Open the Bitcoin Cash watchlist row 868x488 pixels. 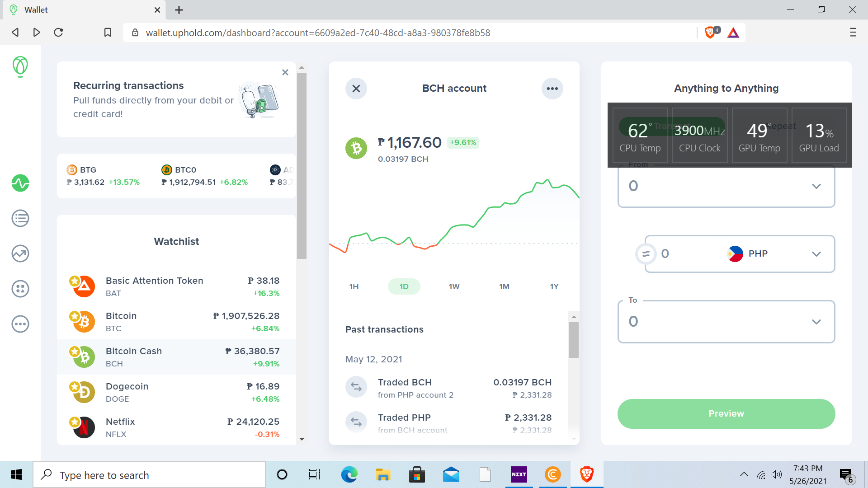(x=176, y=357)
